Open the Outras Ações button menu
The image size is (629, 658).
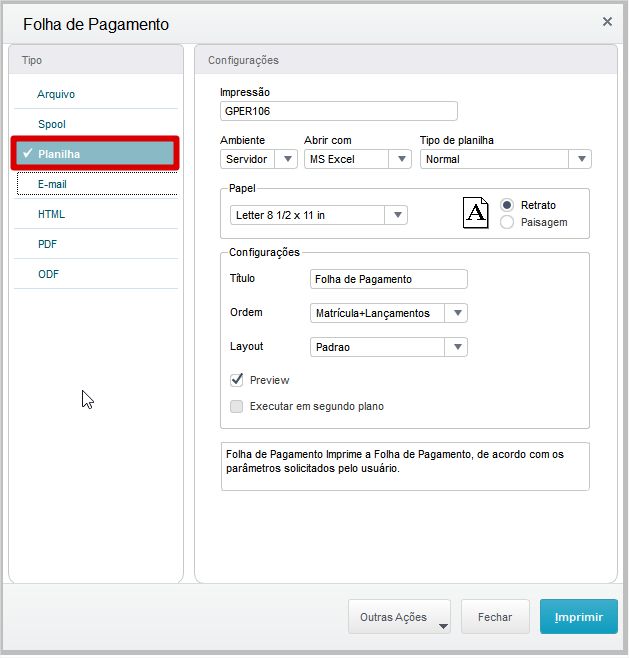click(399, 617)
